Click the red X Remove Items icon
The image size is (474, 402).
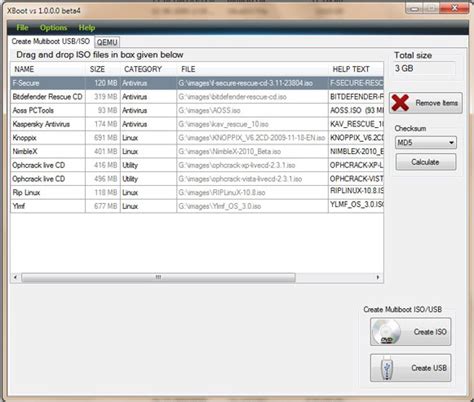pos(400,103)
